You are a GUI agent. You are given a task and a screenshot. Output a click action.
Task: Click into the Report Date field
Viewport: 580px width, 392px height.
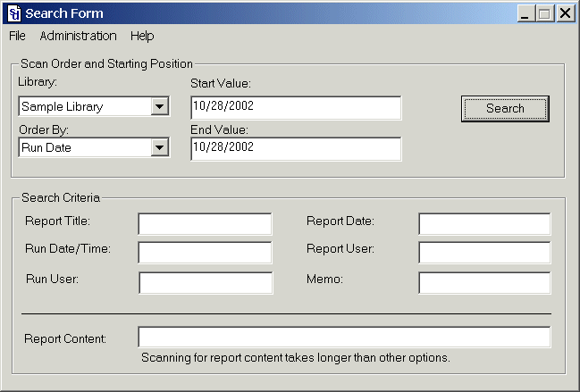pos(484,223)
